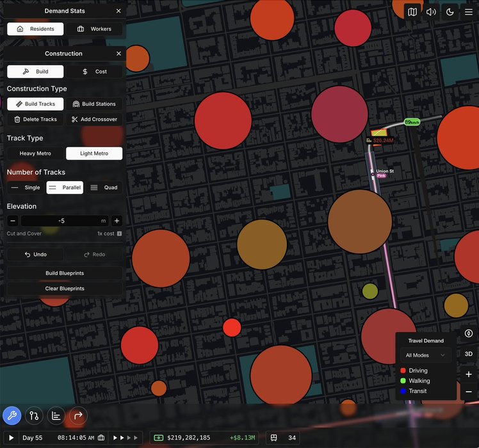Close the Construction panel
Viewport: 479px width, 448px height.
point(118,54)
